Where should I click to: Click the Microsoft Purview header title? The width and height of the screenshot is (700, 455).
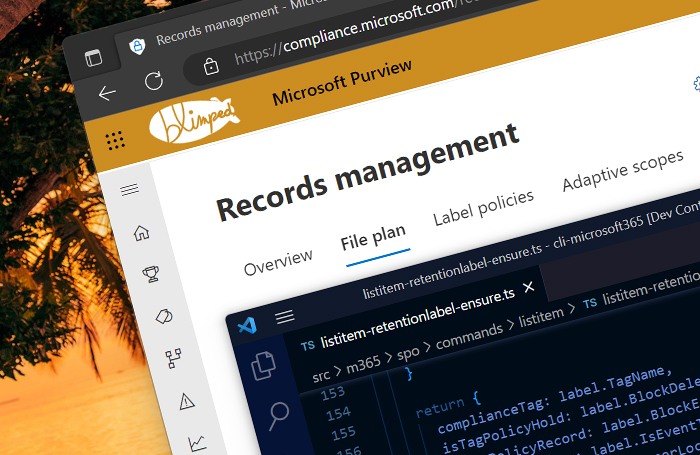click(342, 83)
